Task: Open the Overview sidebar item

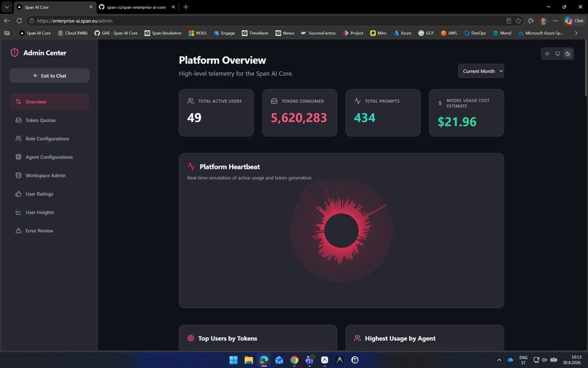Action: pyautogui.click(x=50, y=101)
